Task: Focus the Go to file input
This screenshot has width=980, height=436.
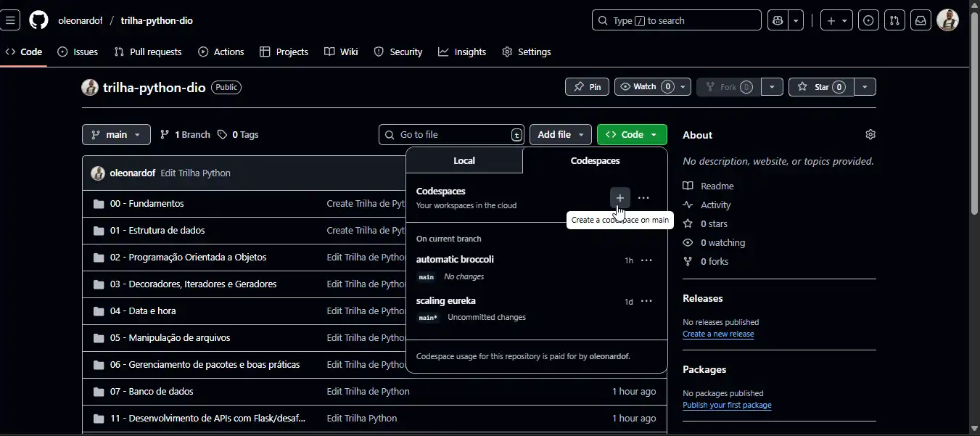Action: pyautogui.click(x=452, y=135)
